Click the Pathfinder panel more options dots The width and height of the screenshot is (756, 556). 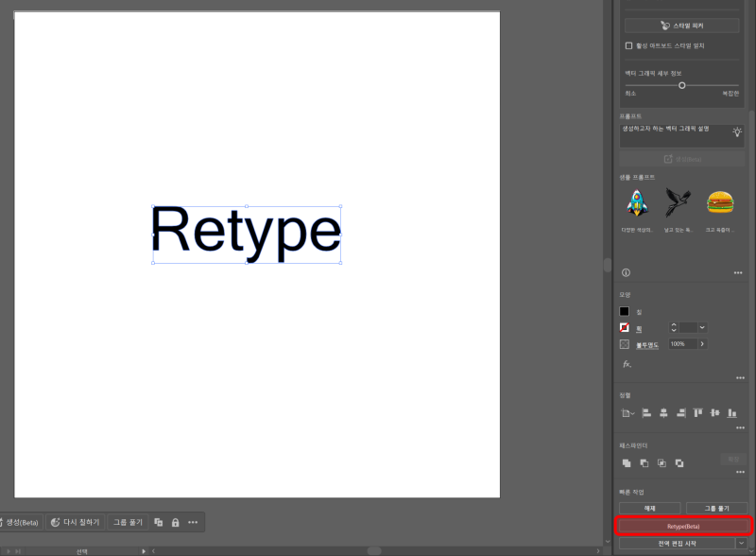click(741, 471)
